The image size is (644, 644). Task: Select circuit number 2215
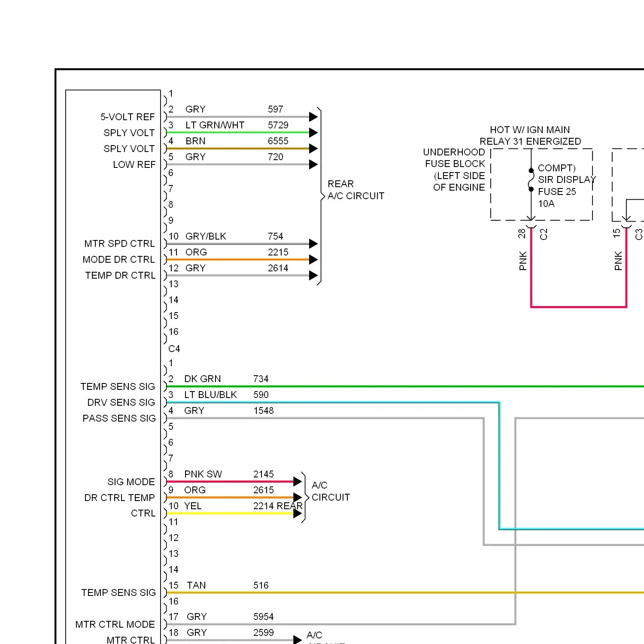click(278, 252)
